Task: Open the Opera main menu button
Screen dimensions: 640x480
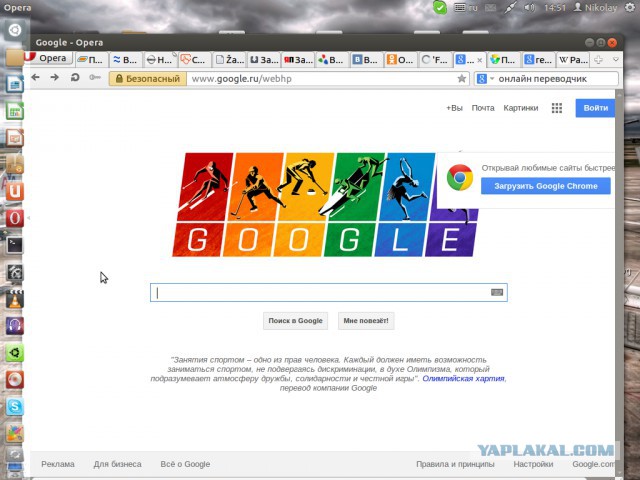Action: [48, 58]
